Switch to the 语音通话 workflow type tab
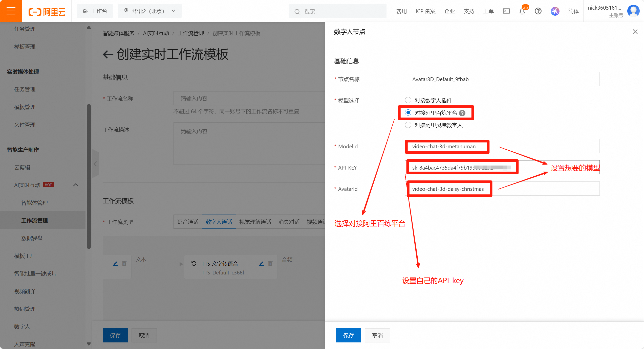This screenshot has width=644, height=349. pos(187,222)
